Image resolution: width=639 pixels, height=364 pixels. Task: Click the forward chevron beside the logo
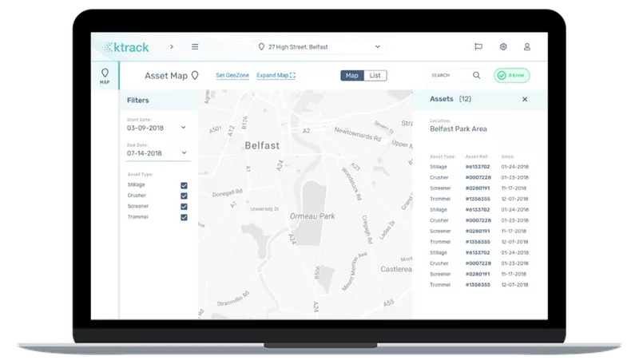click(172, 47)
